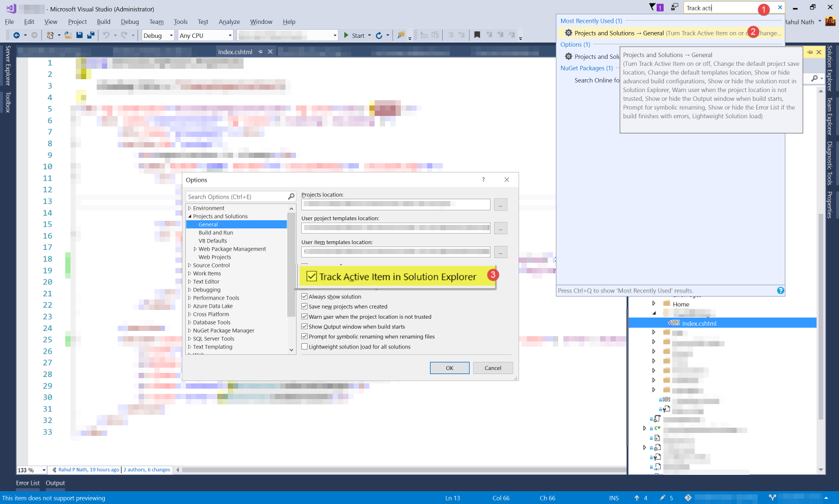Toggle Warn user when project location not trusted
Image resolution: width=839 pixels, height=504 pixels.
tap(304, 316)
